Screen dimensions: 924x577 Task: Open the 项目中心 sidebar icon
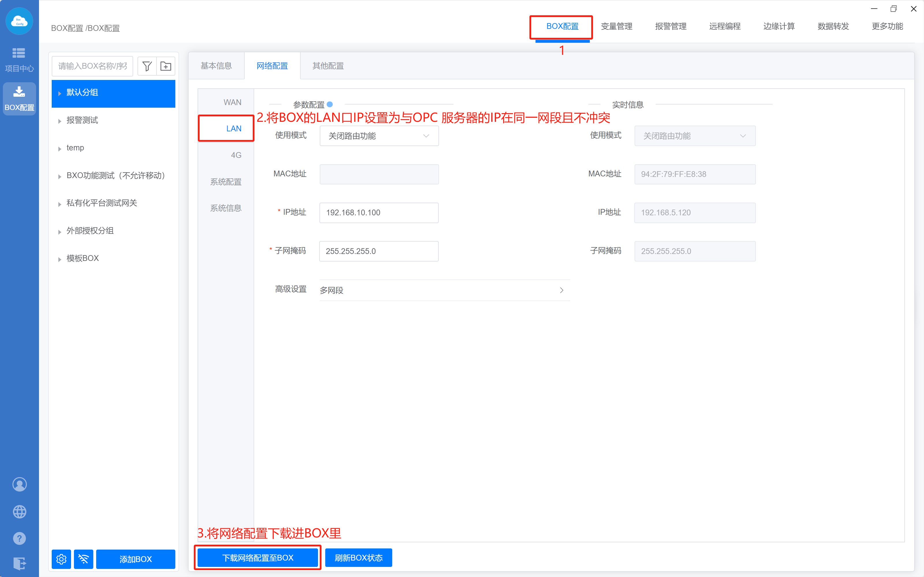(19, 59)
